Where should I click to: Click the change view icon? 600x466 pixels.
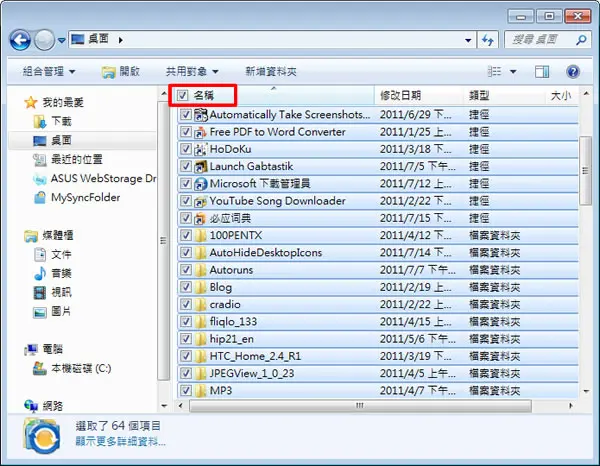pyautogui.click(x=494, y=72)
